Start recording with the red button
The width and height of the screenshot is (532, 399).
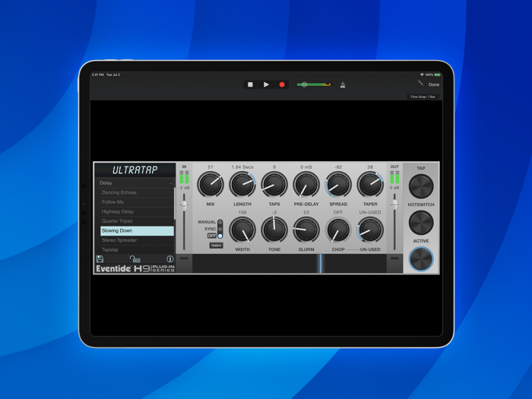[282, 84]
